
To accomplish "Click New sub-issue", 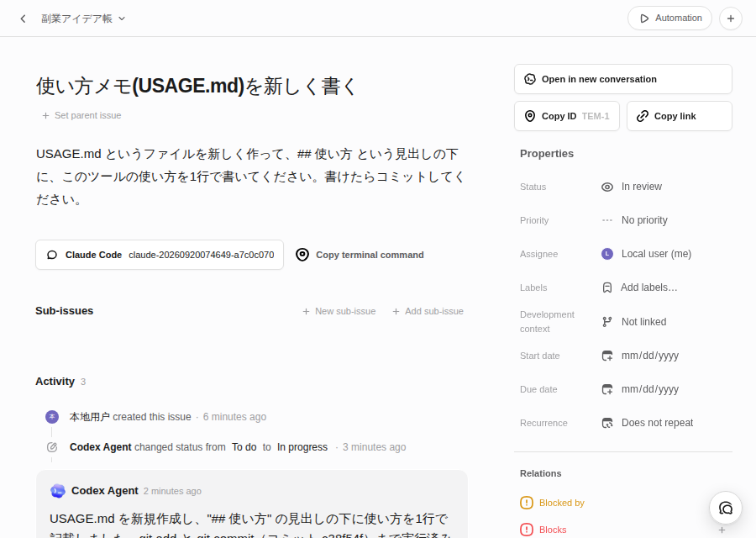I will 339,311.
